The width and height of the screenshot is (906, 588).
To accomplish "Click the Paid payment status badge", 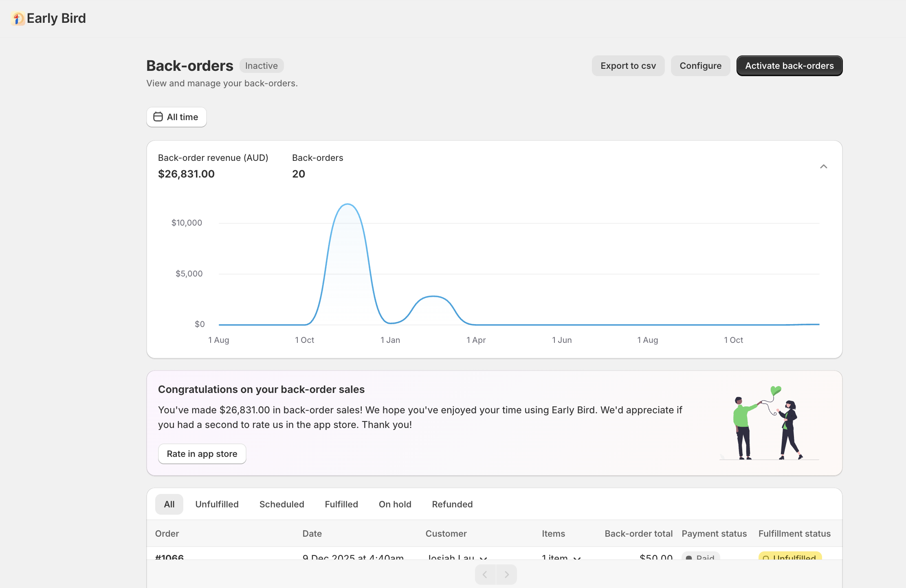I will [x=701, y=558].
